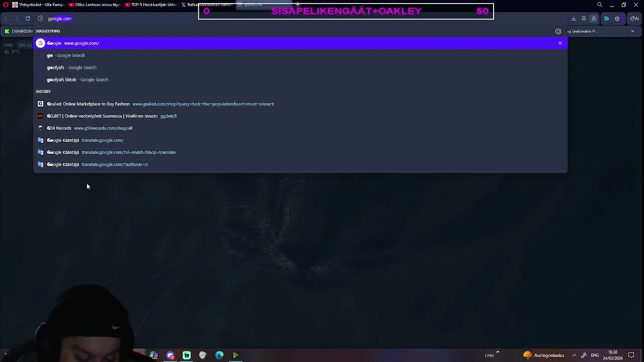Open Google Kääntäjä entry with authuser=0
Viewport: 644px width, 362px height.
(x=300, y=164)
